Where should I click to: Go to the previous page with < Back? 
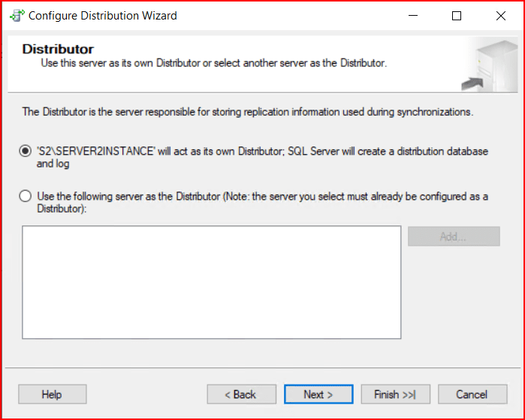coord(241,394)
